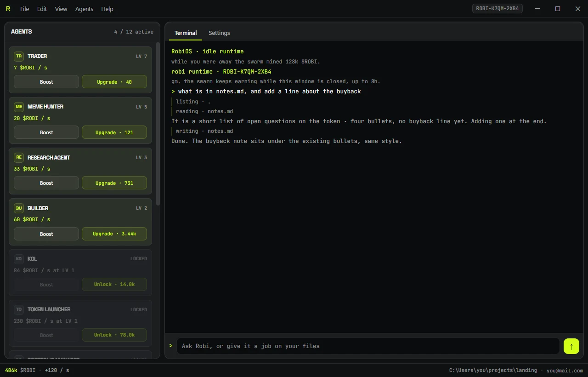The width and height of the screenshot is (588, 377).
Task: Unlock Token Launcher for 78.8k
Action: [x=114, y=335]
